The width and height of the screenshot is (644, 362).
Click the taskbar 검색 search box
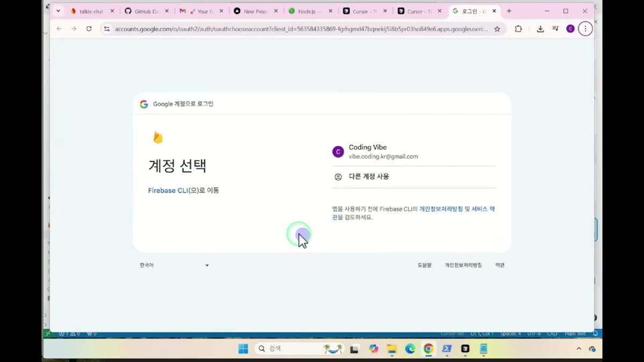299,349
